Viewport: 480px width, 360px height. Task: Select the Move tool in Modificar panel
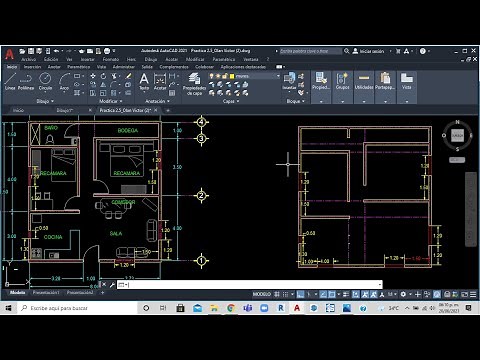click(x=93, y=76)
